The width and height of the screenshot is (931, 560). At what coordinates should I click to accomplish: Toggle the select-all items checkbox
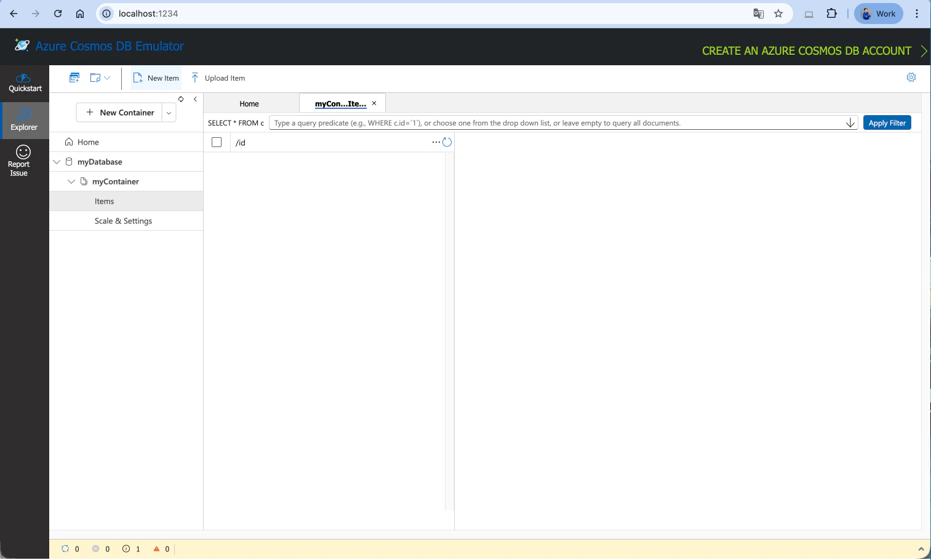click(x=217, y=142)
